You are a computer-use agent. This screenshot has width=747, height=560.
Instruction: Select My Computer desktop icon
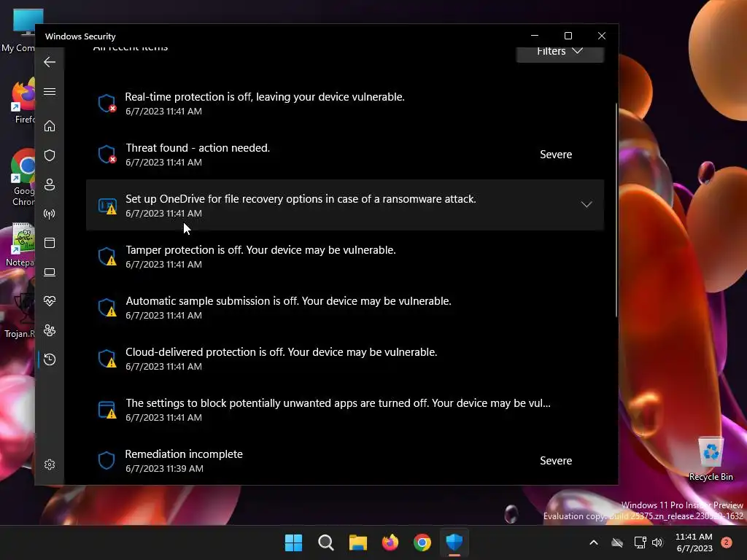18,30
